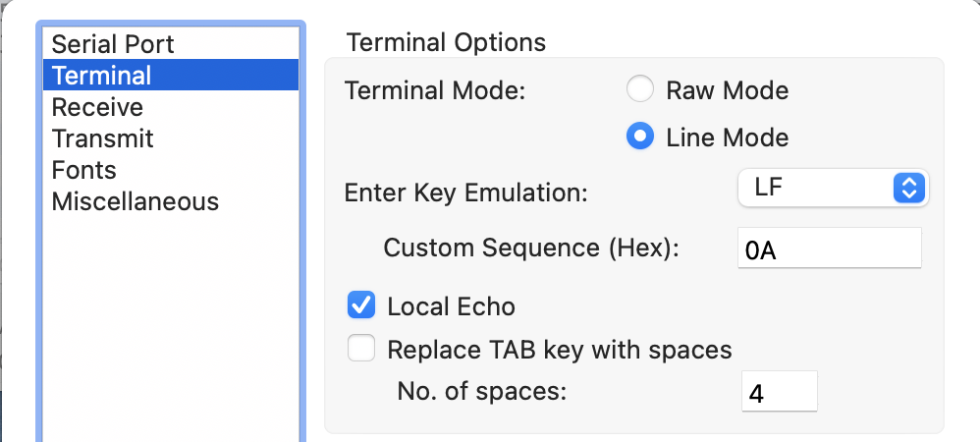Image resolution: width=980 pixels, height=442 pixels.
Task: Click the Replace TAB key label text
Action: [x=560, y=350]
